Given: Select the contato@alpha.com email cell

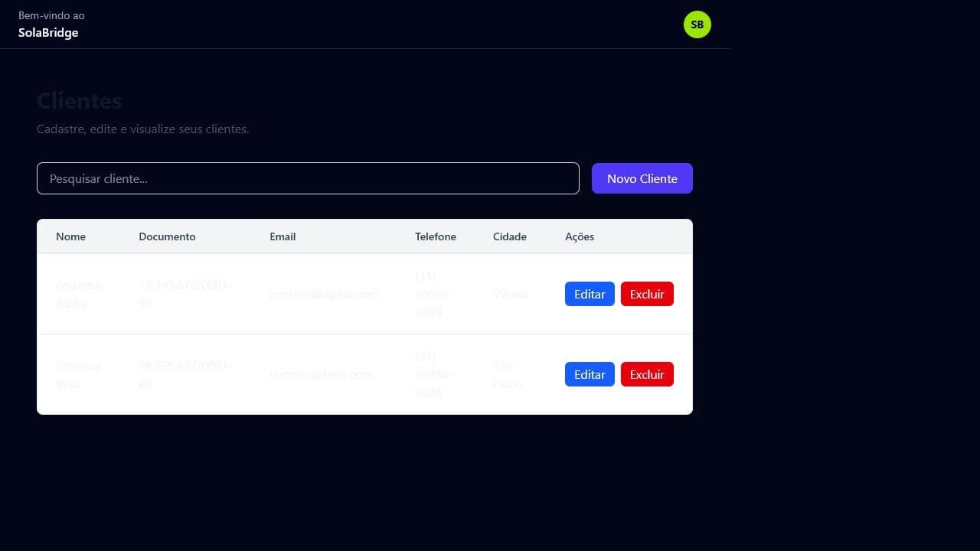Looking at the screenshot, I should click(324, 294).
